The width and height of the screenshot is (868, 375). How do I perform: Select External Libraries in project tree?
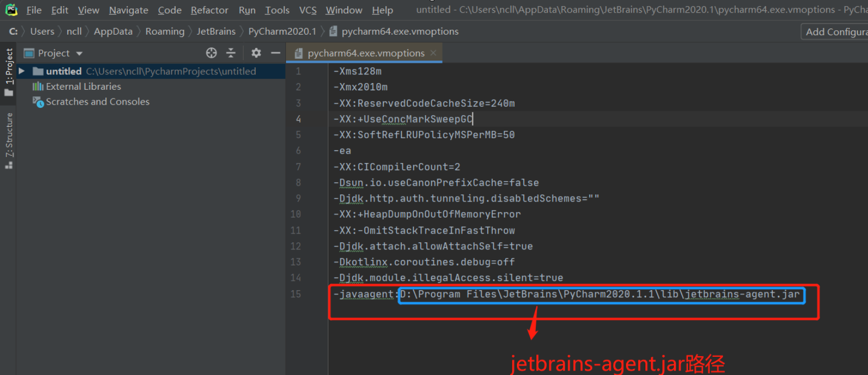coord(83,86)
